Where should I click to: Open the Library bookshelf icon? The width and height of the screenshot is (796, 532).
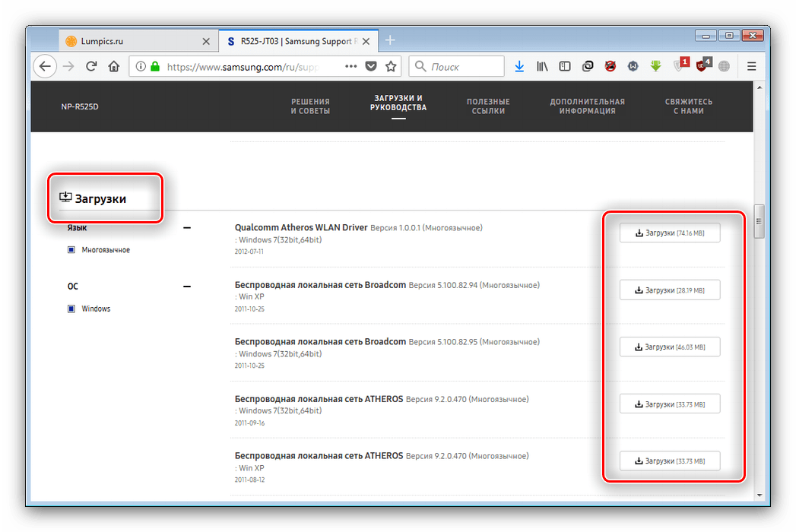click(x=542, y=67)
